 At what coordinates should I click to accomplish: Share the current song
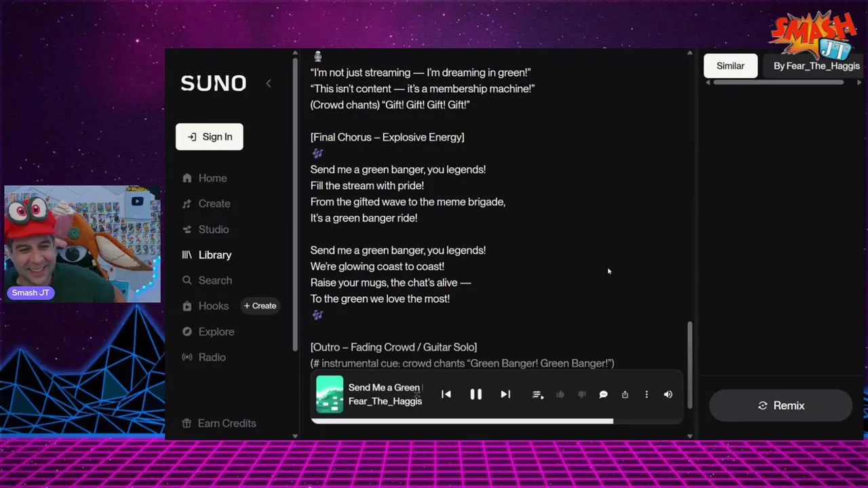pos(625,394)
